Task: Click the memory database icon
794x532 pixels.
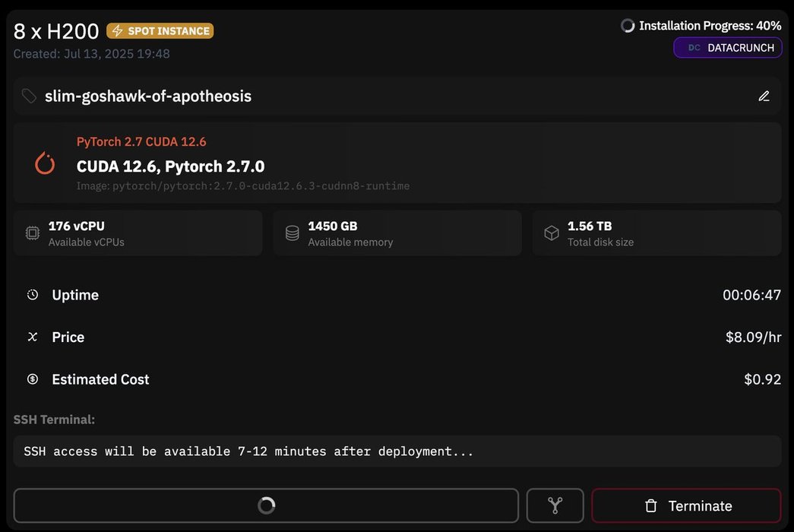Action: (x=292, y=233)
